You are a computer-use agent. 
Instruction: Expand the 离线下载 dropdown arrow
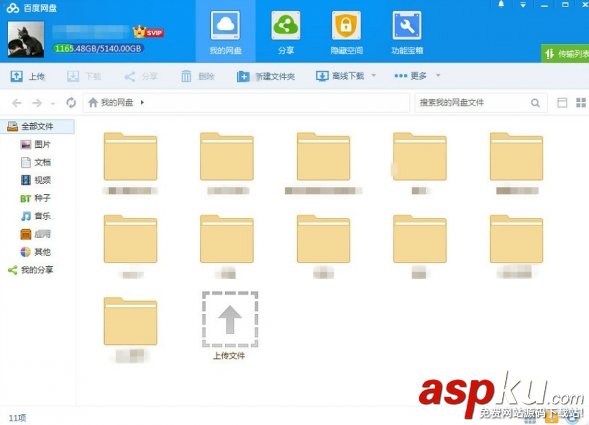[x=373, y=75]
